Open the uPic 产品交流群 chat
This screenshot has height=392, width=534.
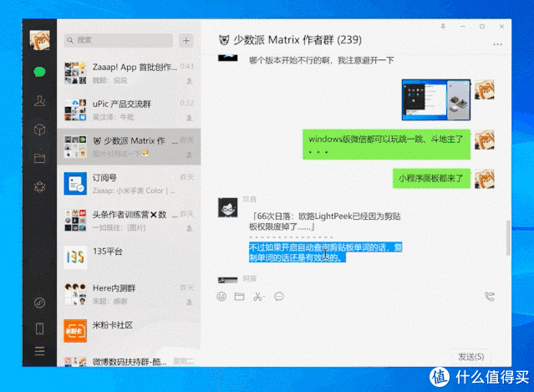pyautogui.click(x=129, y=110)
